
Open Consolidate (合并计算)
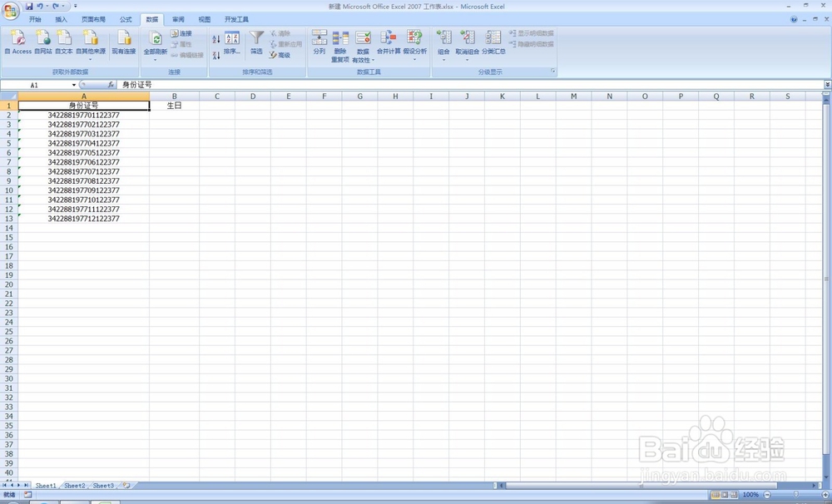tap(389, 42)
